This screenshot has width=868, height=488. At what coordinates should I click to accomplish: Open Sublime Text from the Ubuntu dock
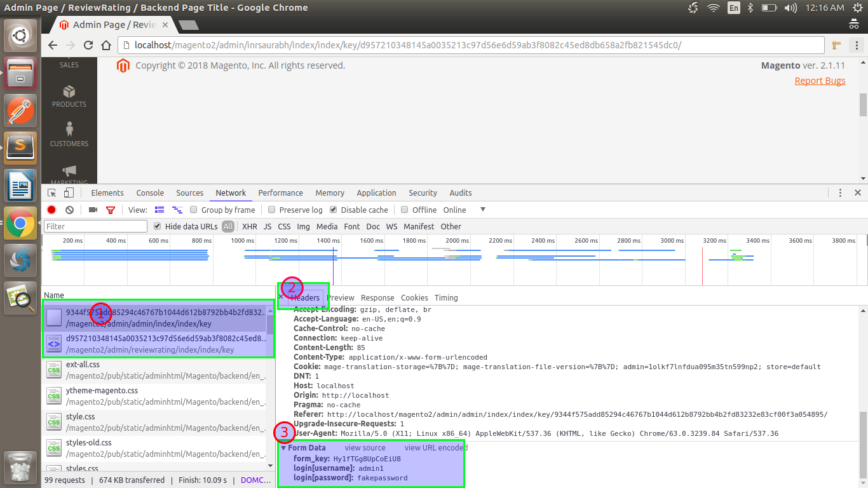coord(20,148)
